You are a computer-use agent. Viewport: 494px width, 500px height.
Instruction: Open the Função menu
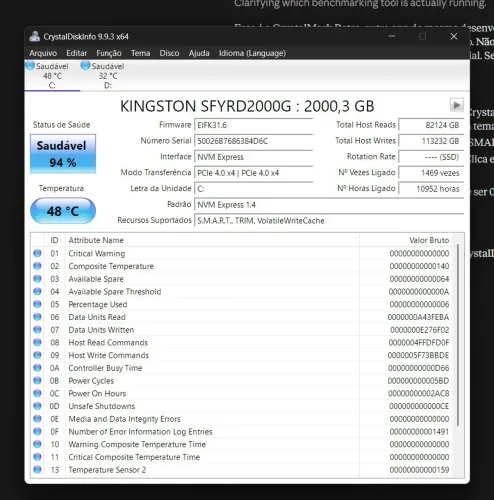pyautogui.click(x=109, y=53)
